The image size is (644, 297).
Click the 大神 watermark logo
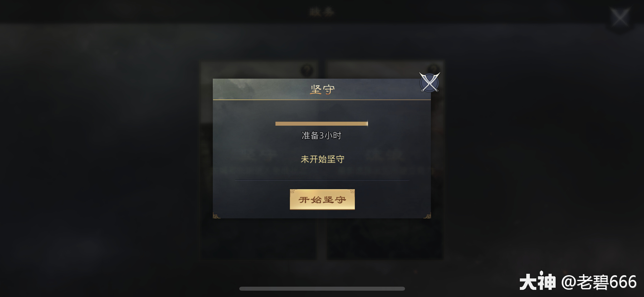point(537,282)
